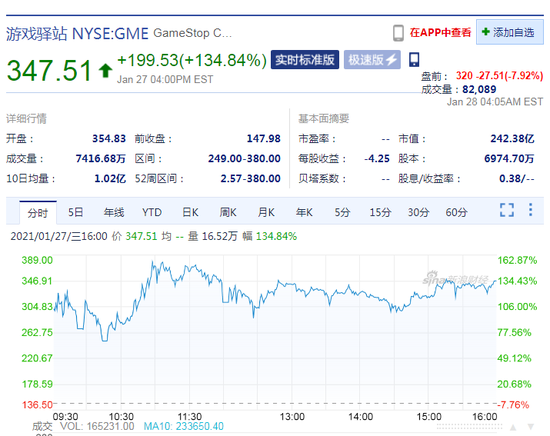Image resolution: width=550 pixels, height=436 pixels.
Task: Switch to the 极速版 mode
Action: [372, 60]
